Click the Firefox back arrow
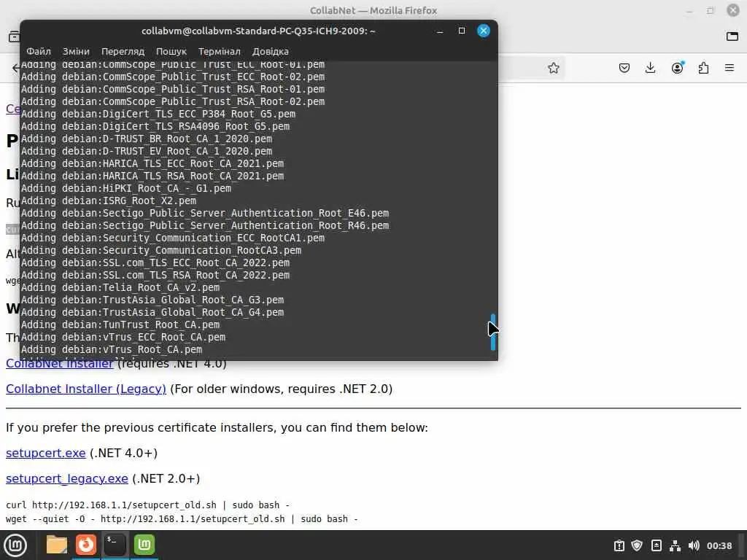The height and width of the screenshot is (560, 747). (16, 68)
